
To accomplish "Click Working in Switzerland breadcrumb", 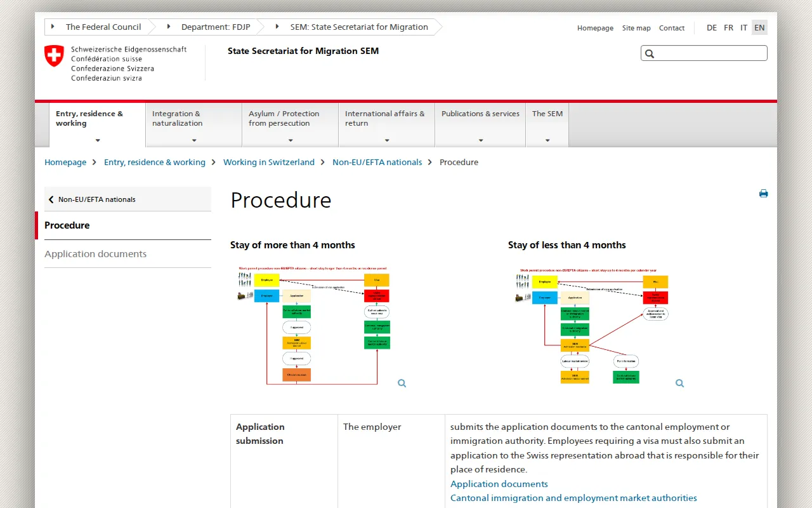I will (x=269, y=162).
